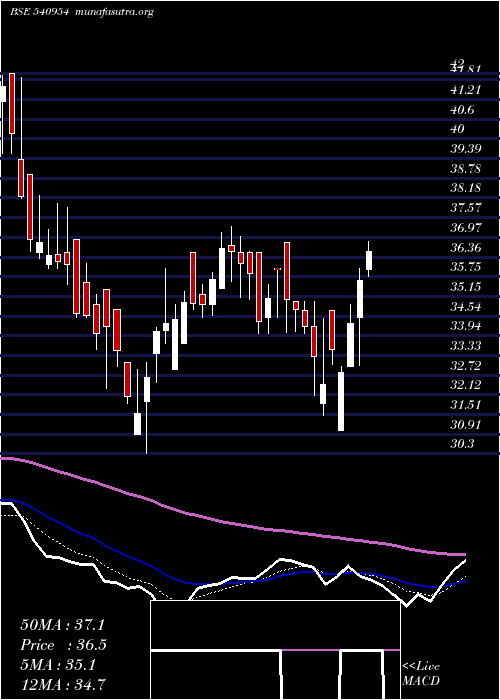Click the 32.72 price axis label
Viewport: 500px width, 700px height.
pos(466,366)
